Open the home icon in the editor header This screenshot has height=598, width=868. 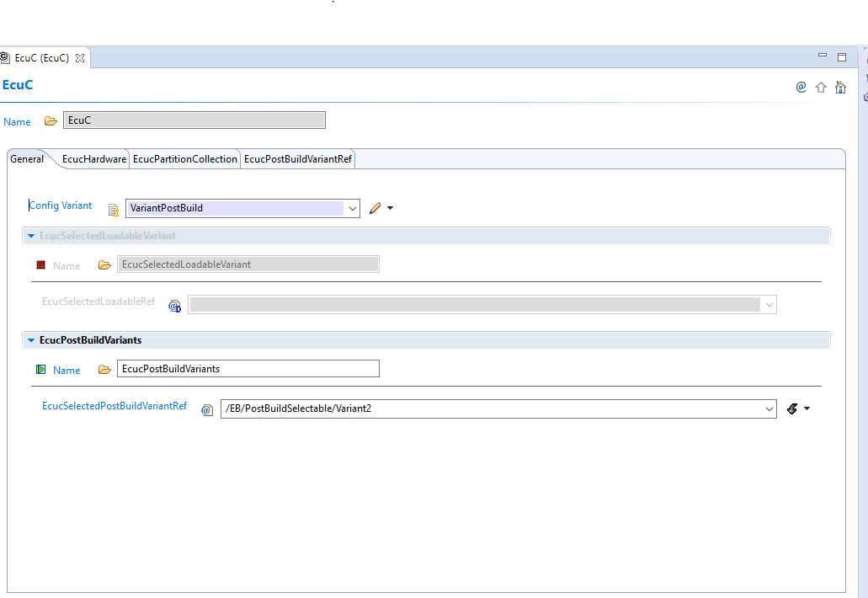pos(840,87)
